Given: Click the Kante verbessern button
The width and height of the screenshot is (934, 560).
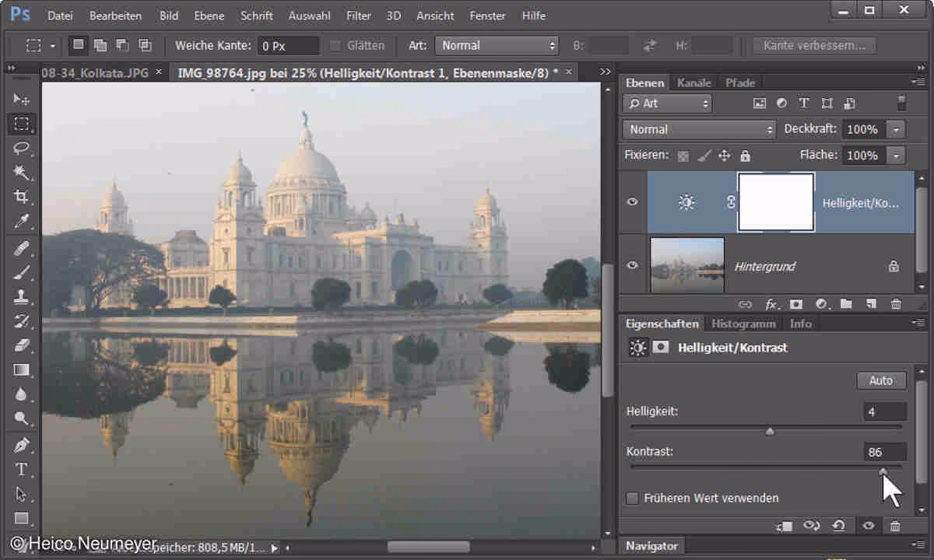Looking at the screenshot, I should (814, 46).
